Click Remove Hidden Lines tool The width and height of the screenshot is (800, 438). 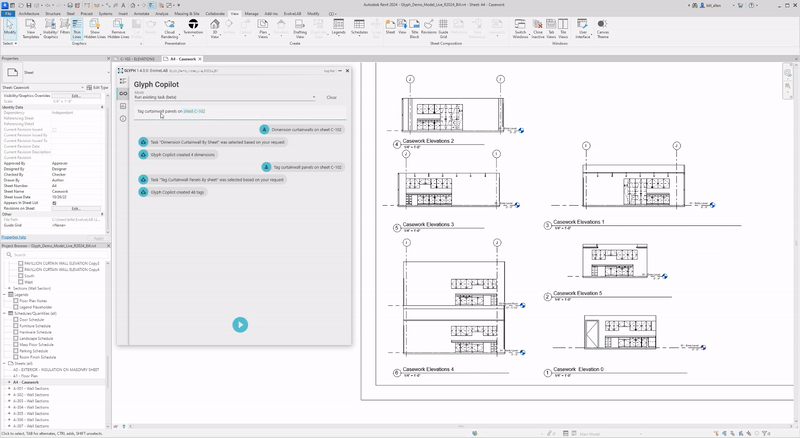tap(118, 29)
